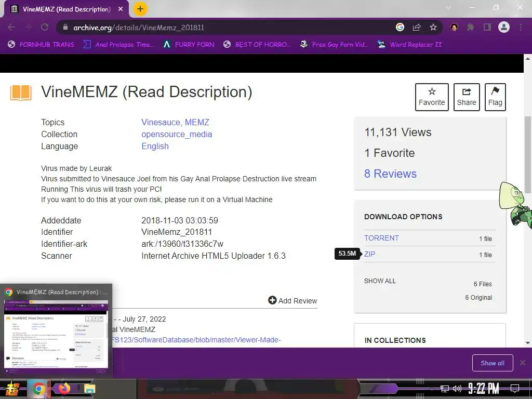Screen dimensions: 532x399
Task: Open the Start button on taskbar
Action: (11, 389)
